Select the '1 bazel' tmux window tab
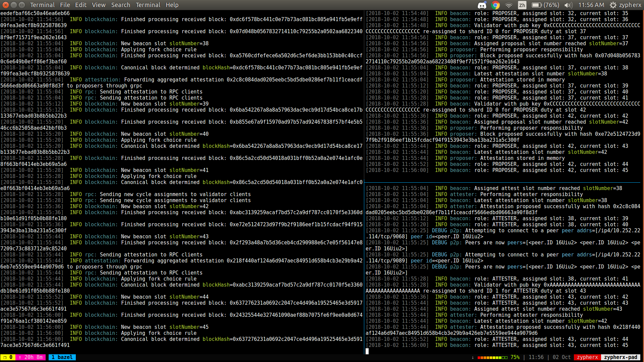Viewport: 644px width, 362px height. click(x=62, y=357)
